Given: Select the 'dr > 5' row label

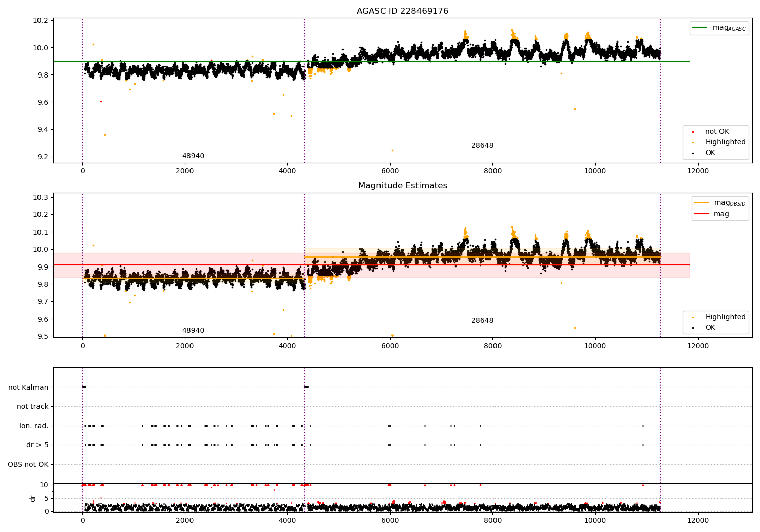Looking at the screenshot, I should [x=37, y=445].
